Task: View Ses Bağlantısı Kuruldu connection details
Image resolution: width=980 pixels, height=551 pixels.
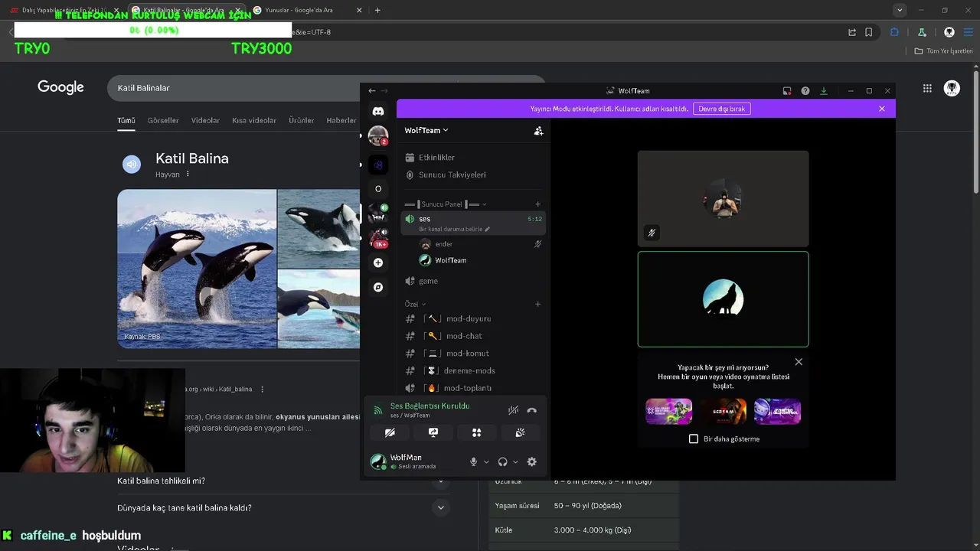Action: pyautogui.click(x=430, y=406)
